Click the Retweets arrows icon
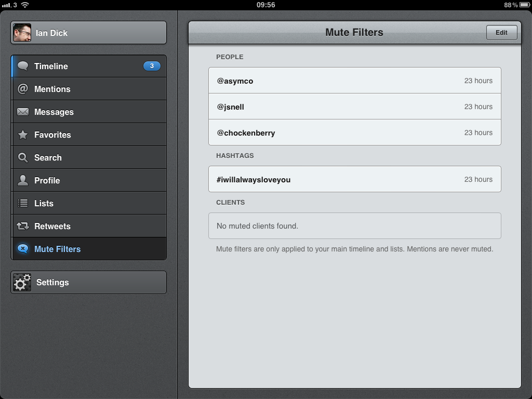 coord(23,226)
